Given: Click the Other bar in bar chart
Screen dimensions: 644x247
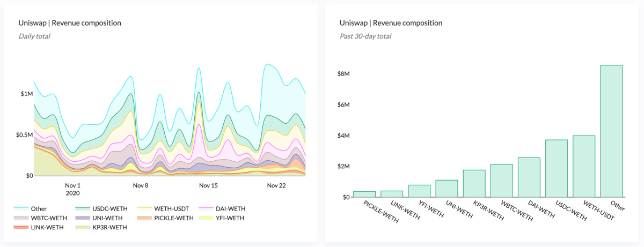Looking at the screenshot, I should pyautogui.click(x=611, y=131).
